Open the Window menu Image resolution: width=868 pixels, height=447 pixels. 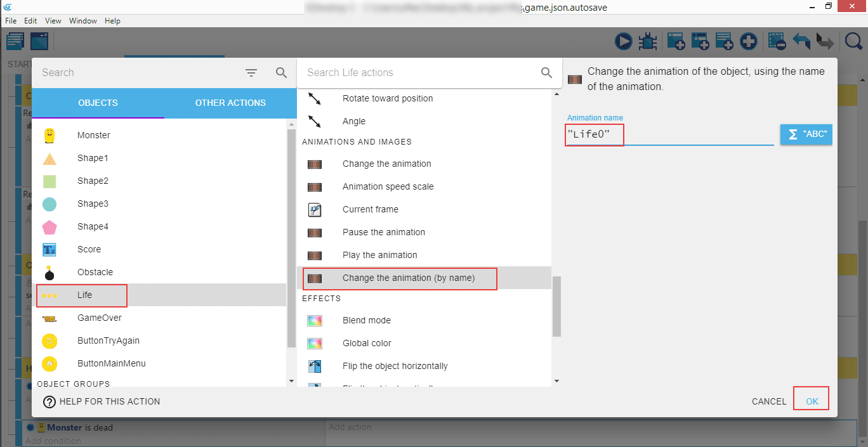83,21
